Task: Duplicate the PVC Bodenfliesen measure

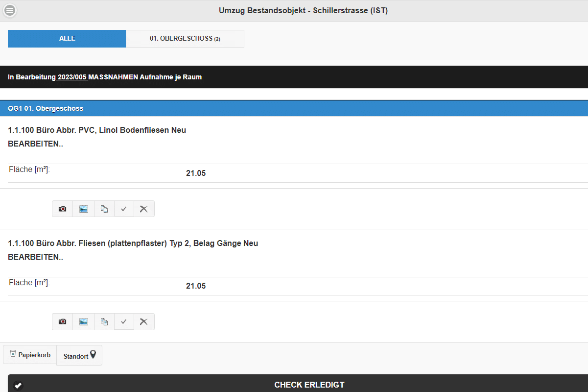Action: 104,208
